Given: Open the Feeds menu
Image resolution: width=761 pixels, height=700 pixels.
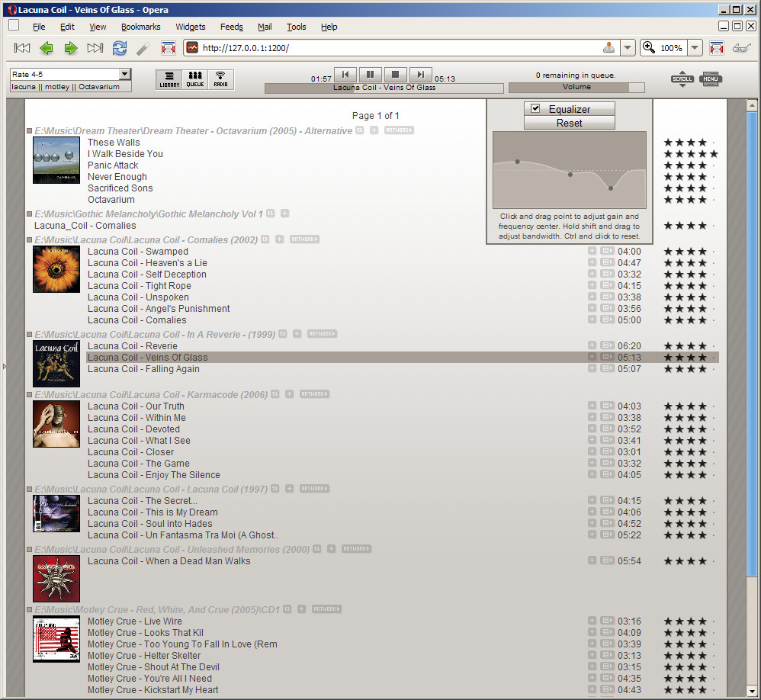Looking at the screenshot, I should [232, 27].
